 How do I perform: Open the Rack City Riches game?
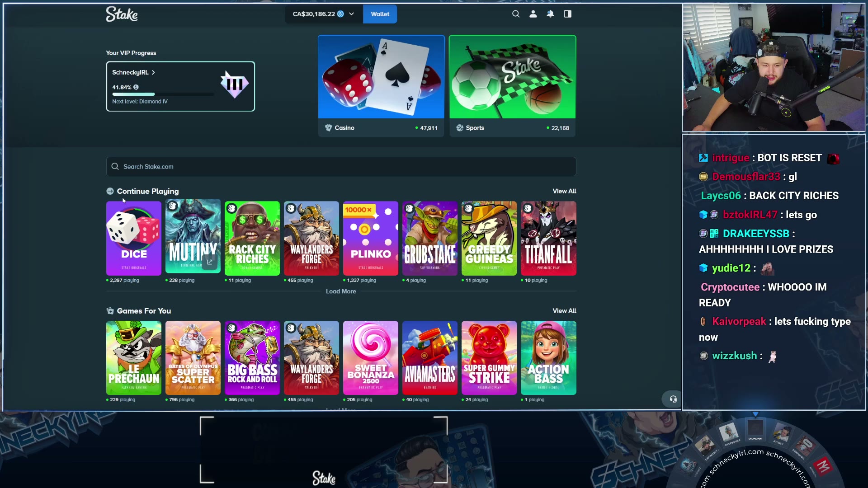coord(252,238)
